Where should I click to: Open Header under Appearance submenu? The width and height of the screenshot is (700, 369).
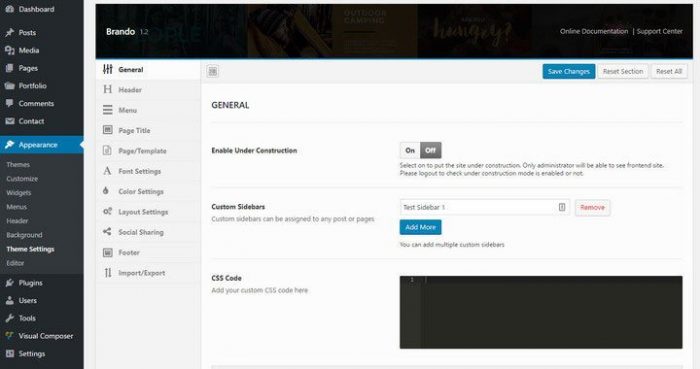(17, 221)
